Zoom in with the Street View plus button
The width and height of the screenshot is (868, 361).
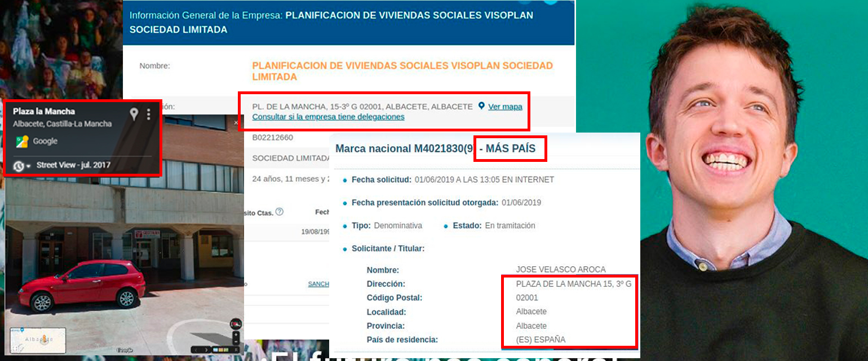click(236, 334)
